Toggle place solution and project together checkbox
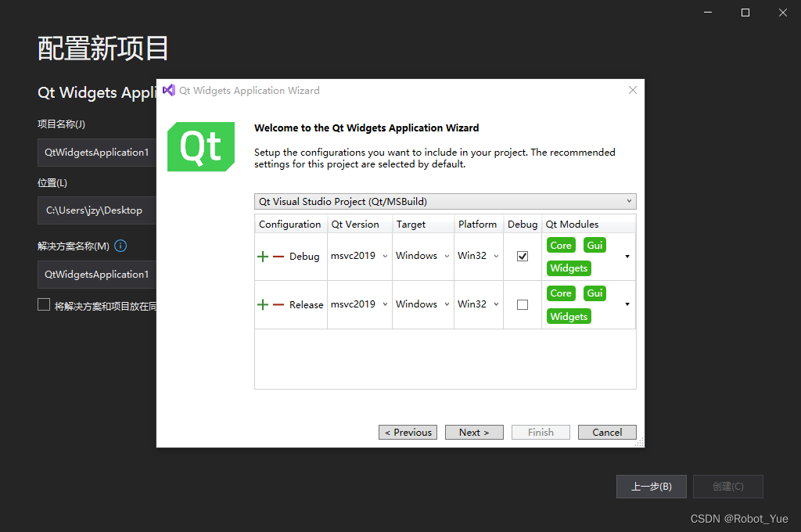The image size is (801, 532). coord(44,304)
